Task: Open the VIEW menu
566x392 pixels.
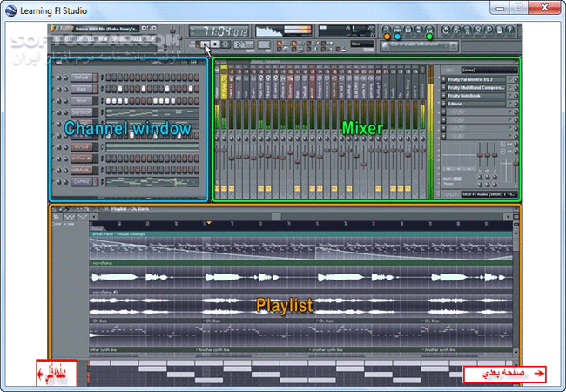Action: coord(103,38)
